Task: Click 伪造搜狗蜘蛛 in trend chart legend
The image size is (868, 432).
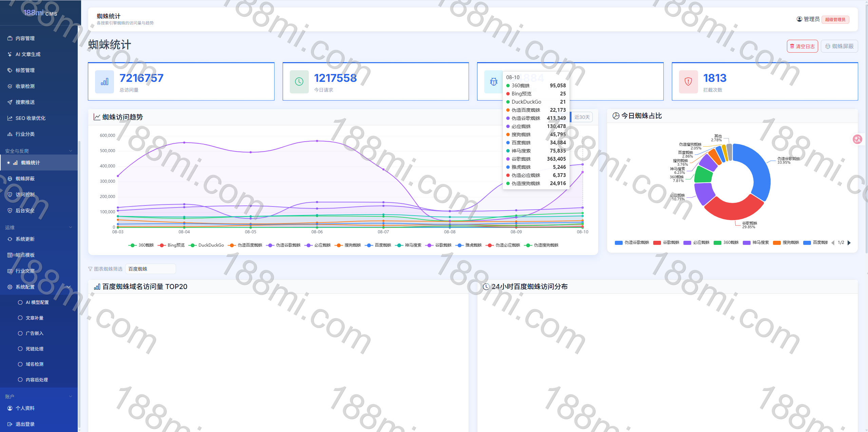Action: pos(541,245)
